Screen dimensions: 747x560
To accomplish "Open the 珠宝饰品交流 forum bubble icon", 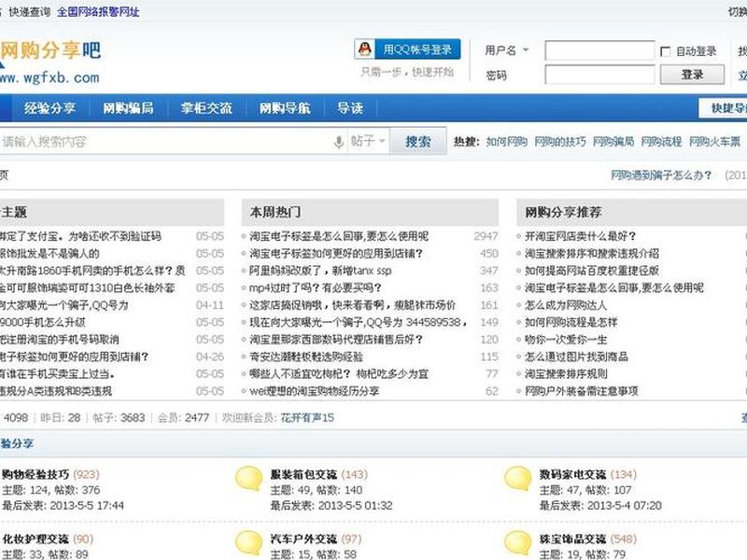I will pos(518,544).
